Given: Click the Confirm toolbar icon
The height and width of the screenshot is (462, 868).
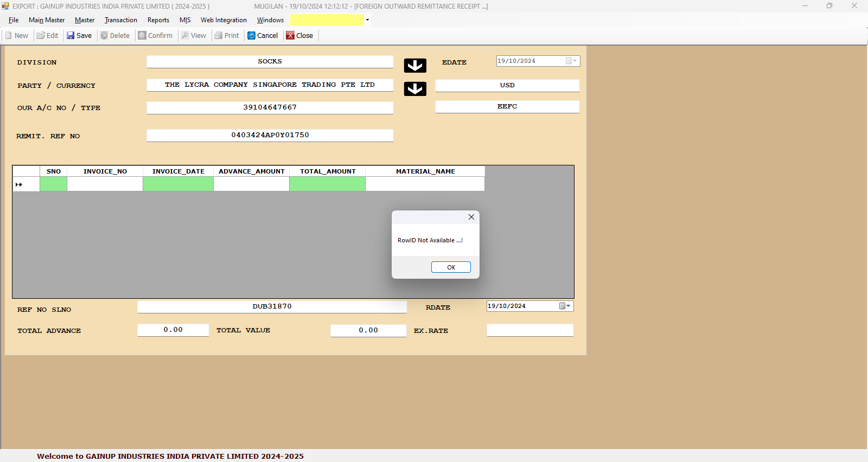Looking at the screenshot, I should tap(142, 36).
